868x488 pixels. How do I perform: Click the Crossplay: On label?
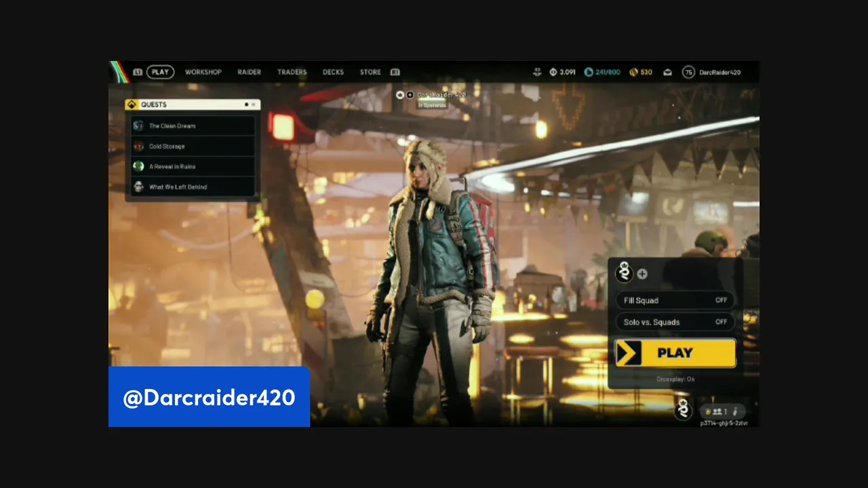coord(675,380)
